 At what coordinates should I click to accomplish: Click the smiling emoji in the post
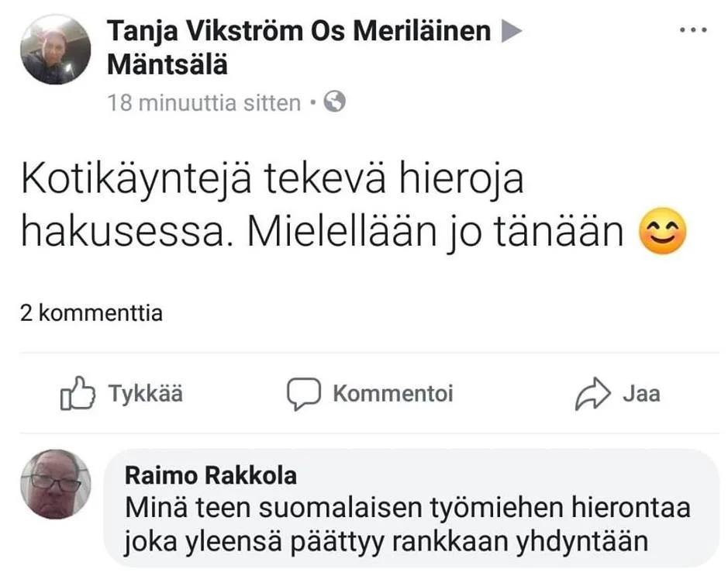pos(662,232)
